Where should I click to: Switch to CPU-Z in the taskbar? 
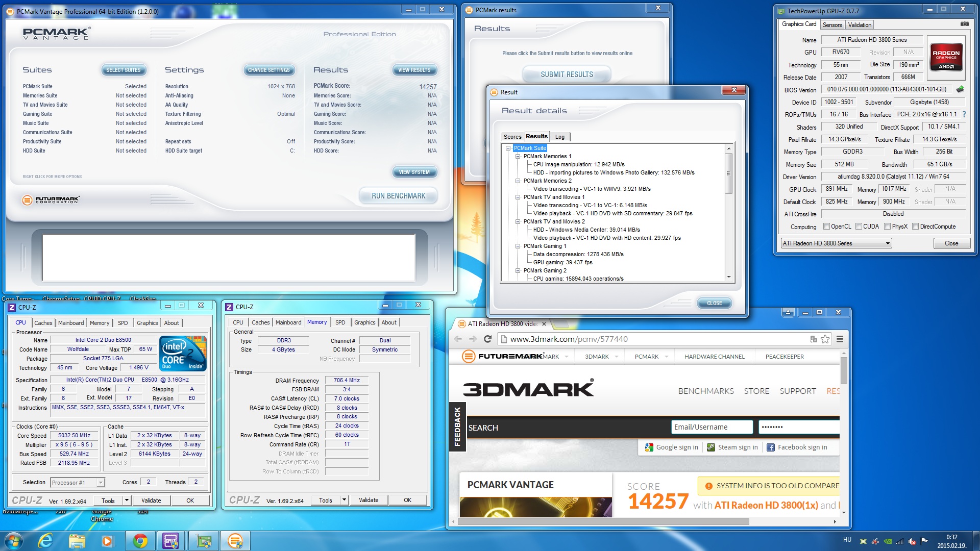(x=170, y=541)
